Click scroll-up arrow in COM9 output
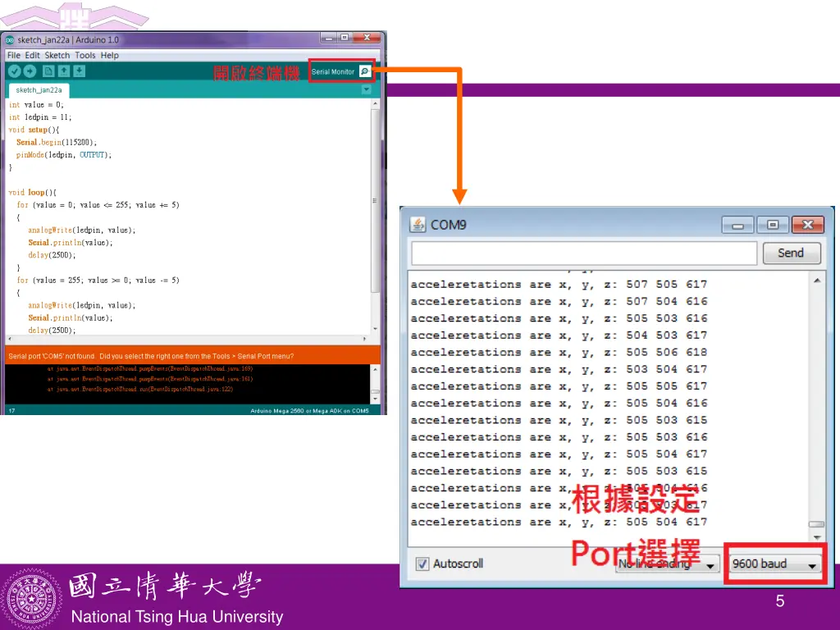 pyautogui.click(x=816, y=281)
